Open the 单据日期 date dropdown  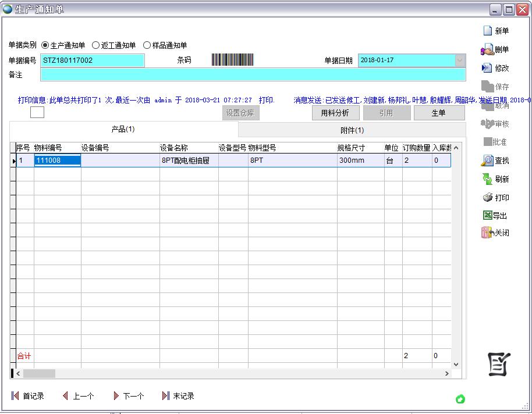[460, 60]
